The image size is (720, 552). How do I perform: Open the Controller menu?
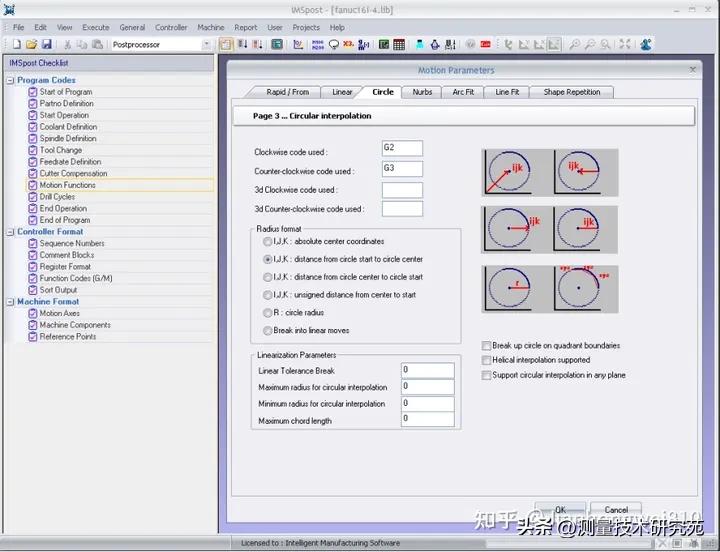coord(171,27)
